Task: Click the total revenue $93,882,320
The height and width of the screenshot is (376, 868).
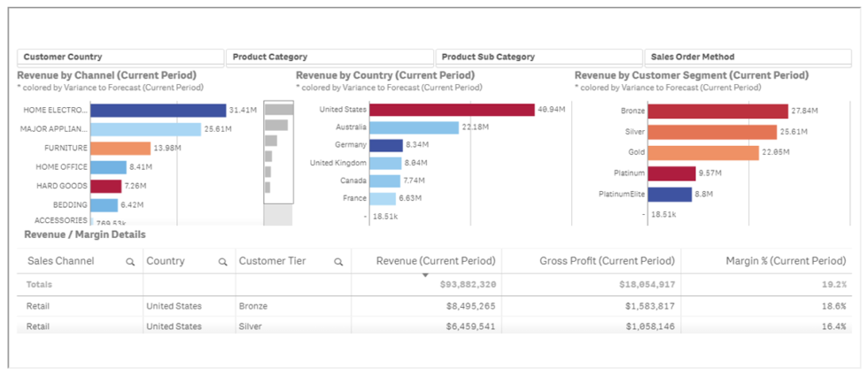Action: click(x=469, y=284)
